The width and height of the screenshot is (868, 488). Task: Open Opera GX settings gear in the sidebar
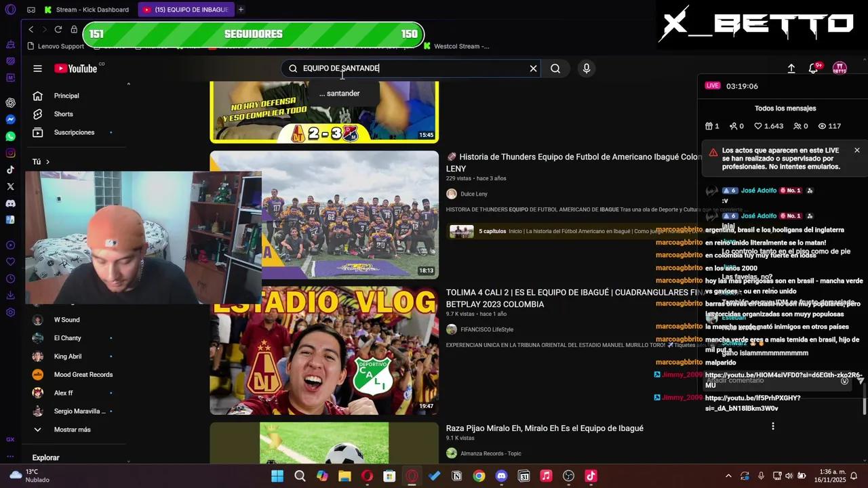(x=10, y=312)
